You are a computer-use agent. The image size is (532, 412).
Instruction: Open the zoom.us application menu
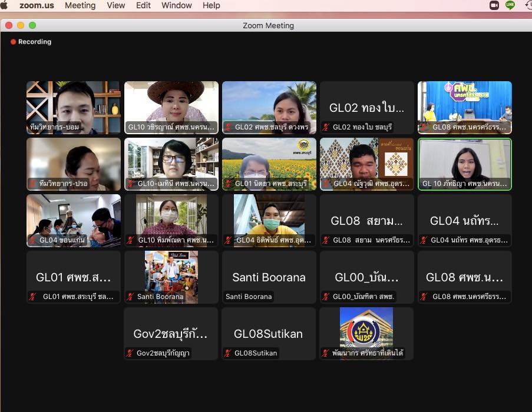pyautogui.click(x=37, y=5)
